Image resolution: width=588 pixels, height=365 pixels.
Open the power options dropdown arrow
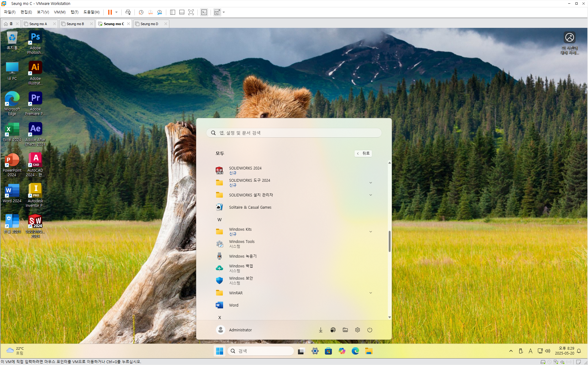point(116,12)
